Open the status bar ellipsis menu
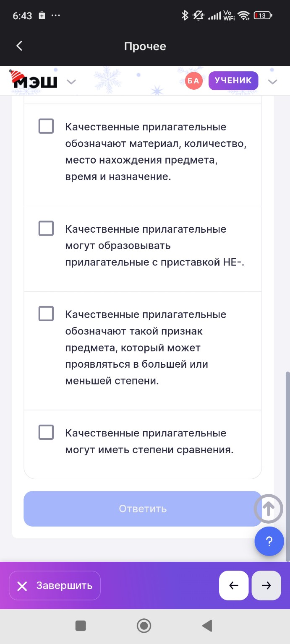The height and width of the screenshot is (644, 290). tap(56, 16)
